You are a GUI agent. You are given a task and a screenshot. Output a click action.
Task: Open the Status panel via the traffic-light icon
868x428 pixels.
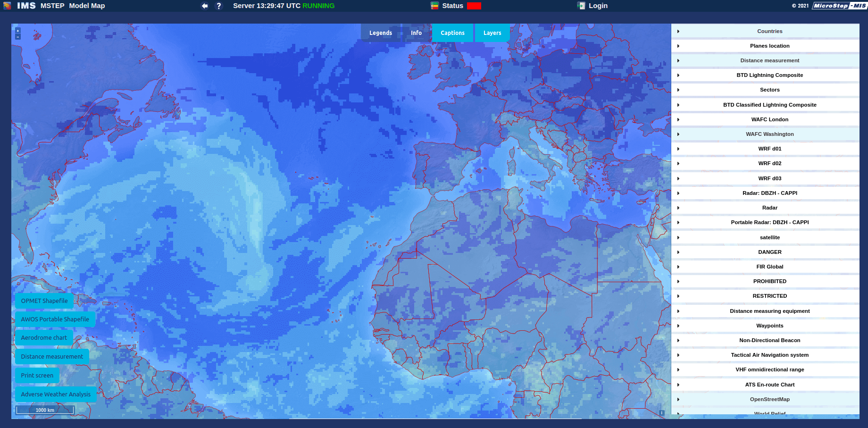click(434, 6)
